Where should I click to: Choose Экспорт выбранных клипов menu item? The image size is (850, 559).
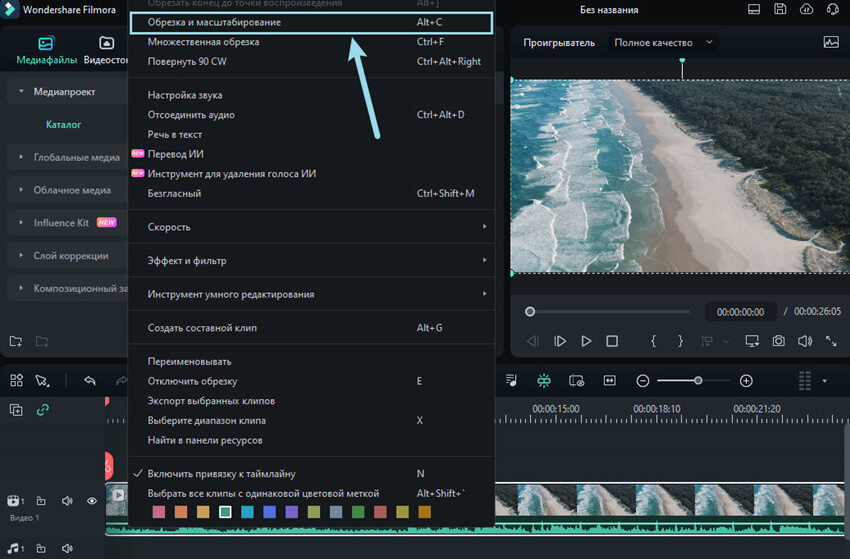pos(311,401)
